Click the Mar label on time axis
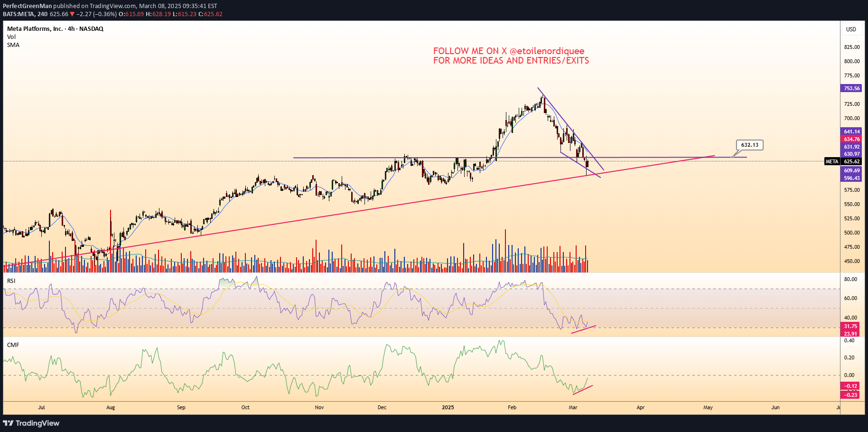Image resolution: width=868 pixels, height=432 pixels. pos(573,407)
